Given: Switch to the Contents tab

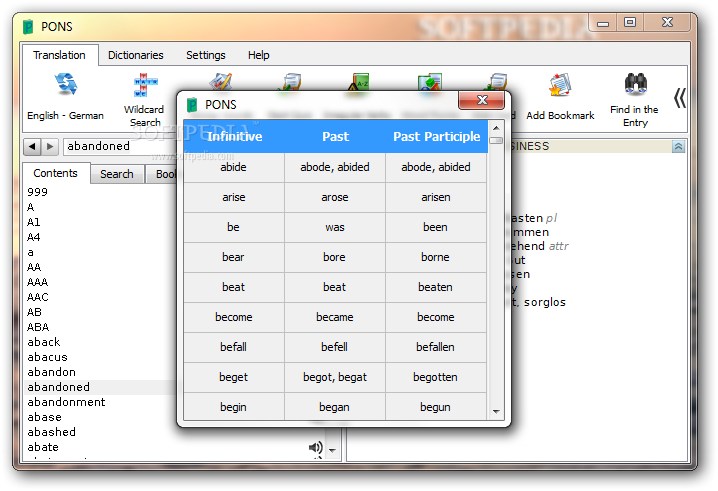Looking at the screenshot, I should tap(55, 173).
